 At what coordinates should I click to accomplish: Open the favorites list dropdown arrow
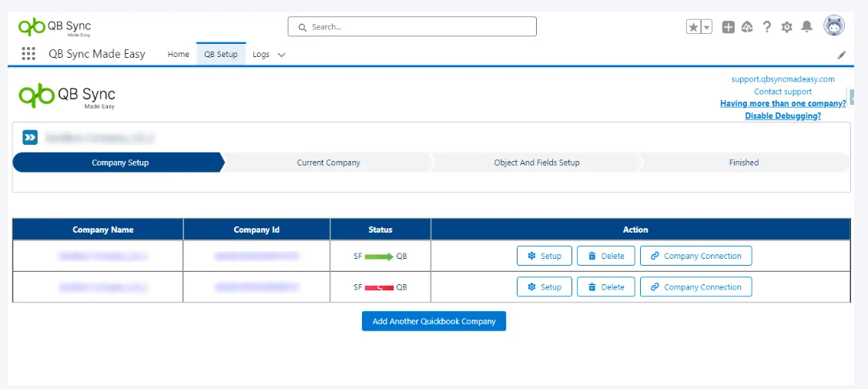pyautogui.click(x=706, y=26)
